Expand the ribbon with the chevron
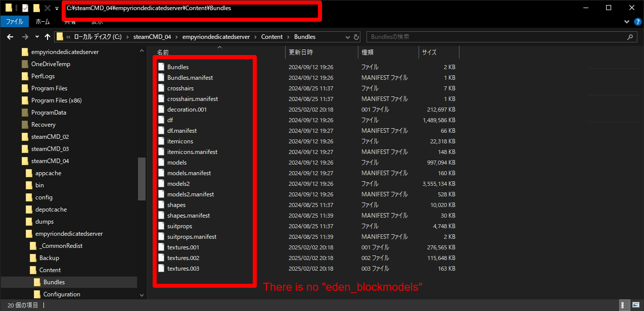 (627, 22)
